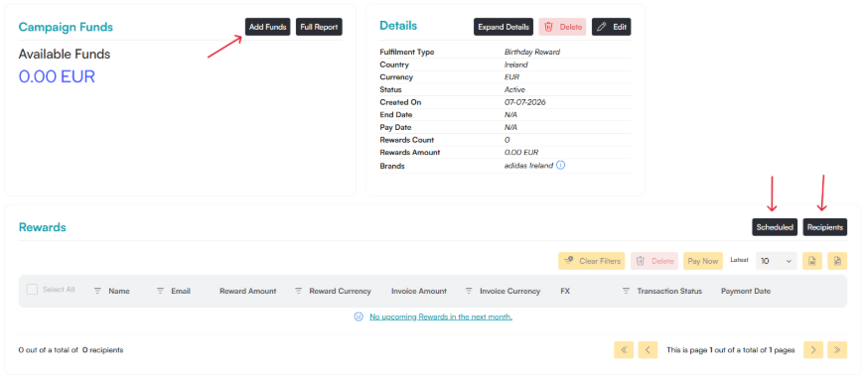Click the 'Pay Date' label
The width and height of the screenshot is (868, 382).
395,127
